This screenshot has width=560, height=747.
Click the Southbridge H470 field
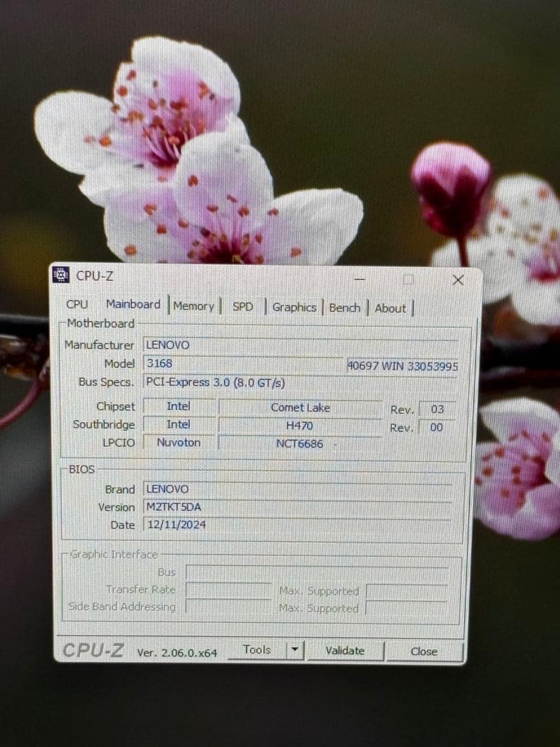300,425
